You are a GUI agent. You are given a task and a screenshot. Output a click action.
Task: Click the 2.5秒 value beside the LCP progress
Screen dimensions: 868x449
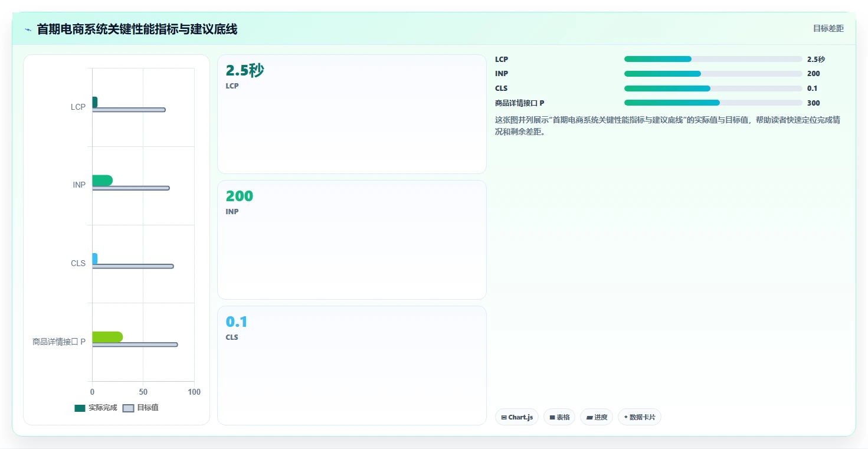(816, 59)
